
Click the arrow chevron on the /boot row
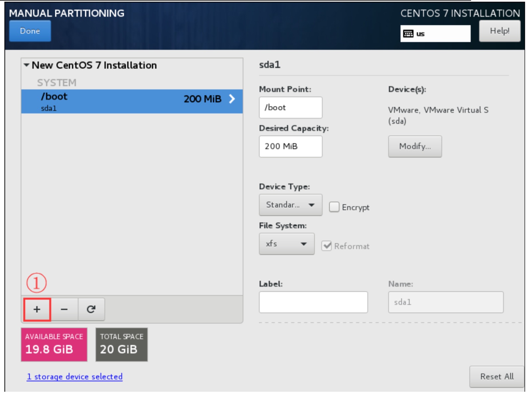click(x=232, y=99)
